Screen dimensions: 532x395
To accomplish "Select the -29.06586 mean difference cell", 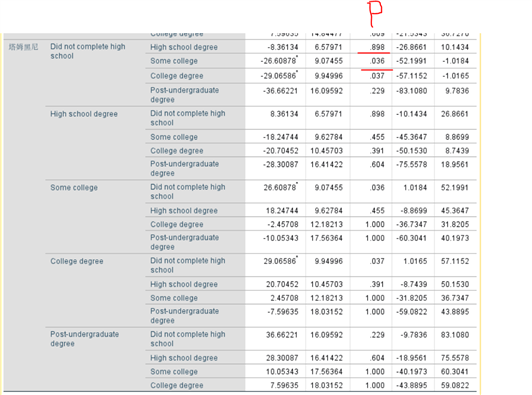I will 279,76.
